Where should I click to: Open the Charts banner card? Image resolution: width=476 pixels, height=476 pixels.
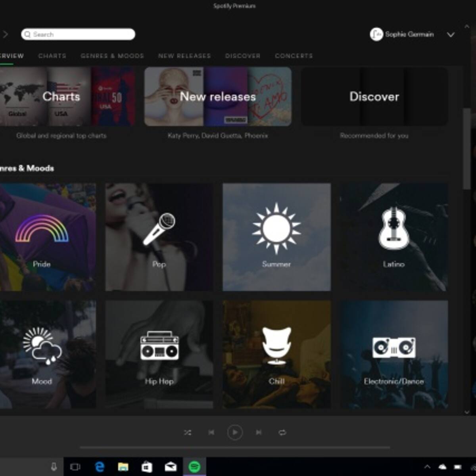click(x=67, y=96)
